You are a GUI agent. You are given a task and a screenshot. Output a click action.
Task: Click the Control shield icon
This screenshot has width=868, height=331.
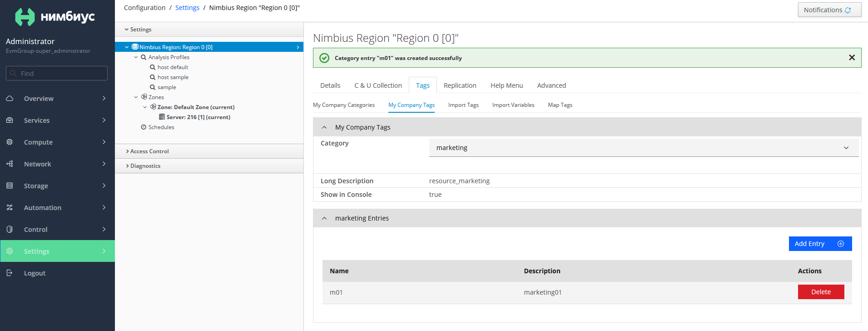[10, 229]
